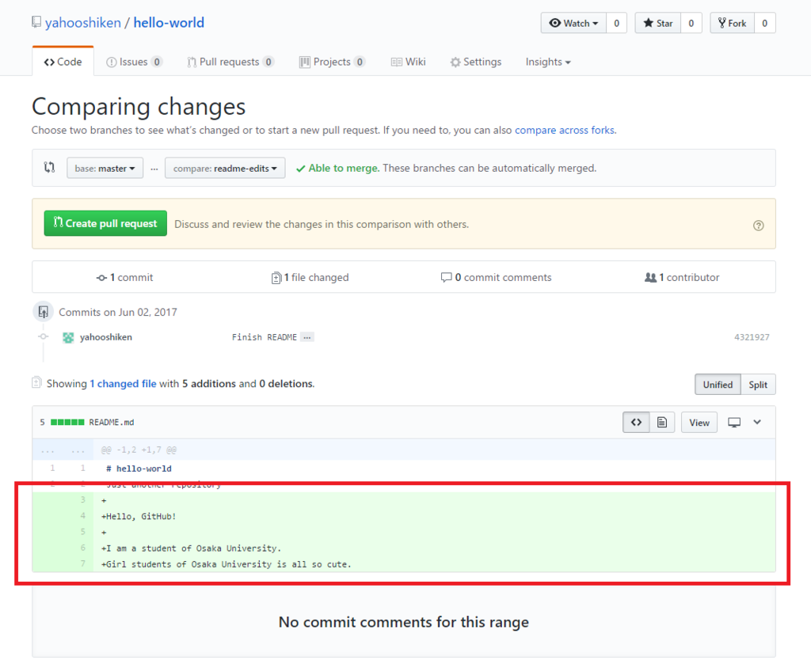Click the help question-mark icon
811x672 pixels.
pos(758,226)
